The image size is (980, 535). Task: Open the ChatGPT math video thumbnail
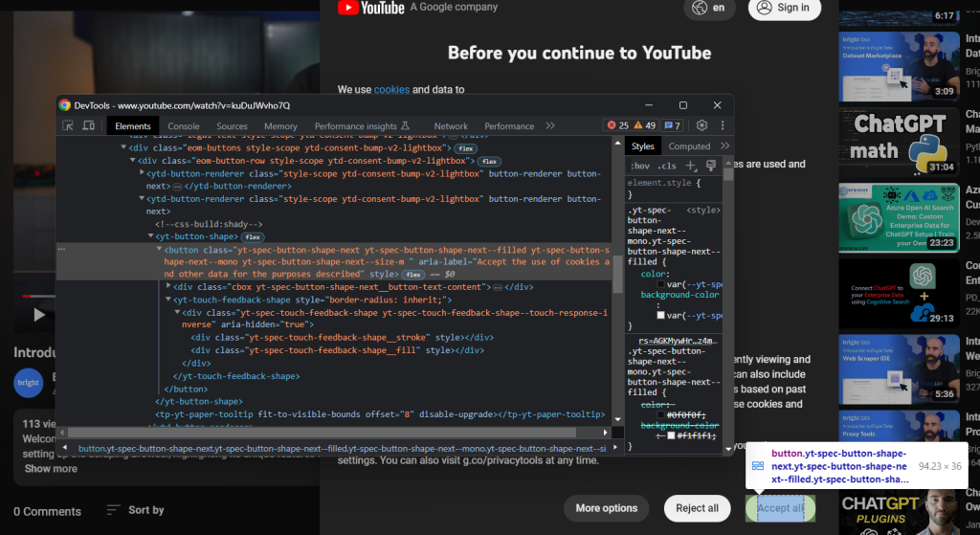point(901,137)
